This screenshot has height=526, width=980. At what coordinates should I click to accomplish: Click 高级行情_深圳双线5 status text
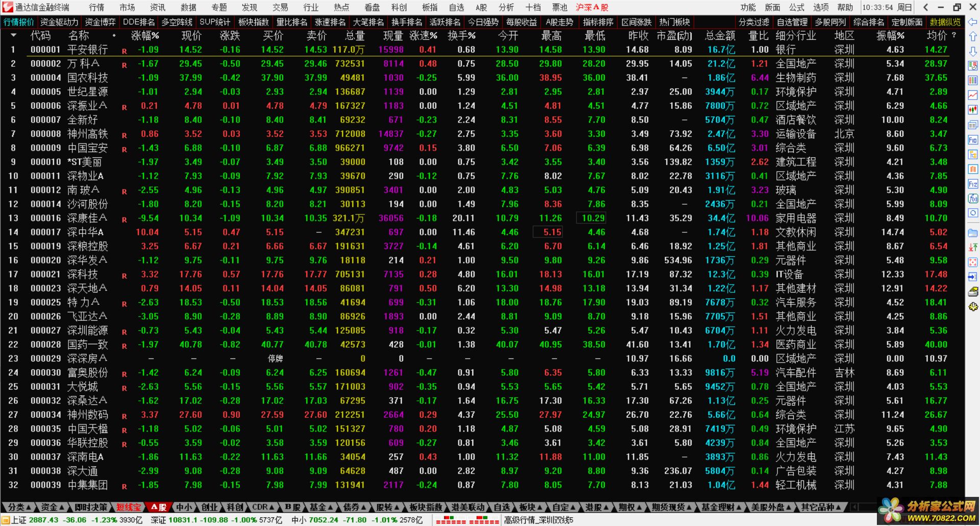(x=539, y=520)
